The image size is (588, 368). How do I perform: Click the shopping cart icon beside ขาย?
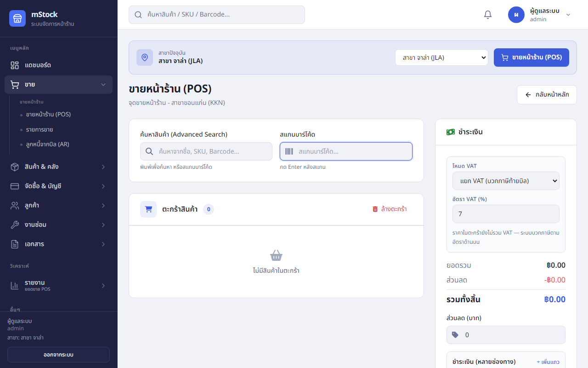click(x=15, y=85)
